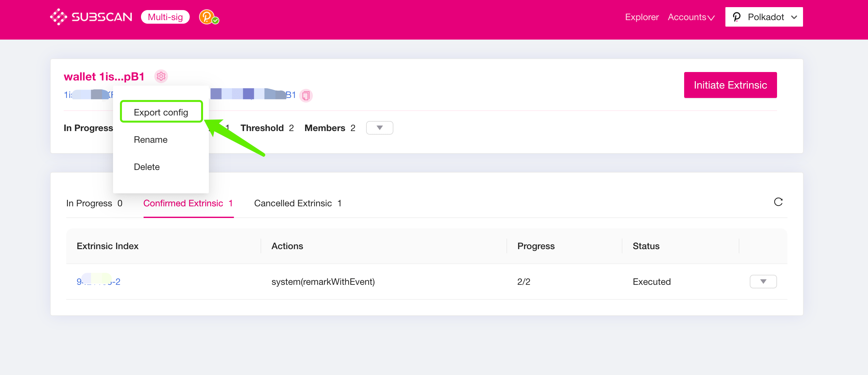Viewport: 868px width, 375px height.
Task: Switch to In Progress tab
Action: pos(94,203)
